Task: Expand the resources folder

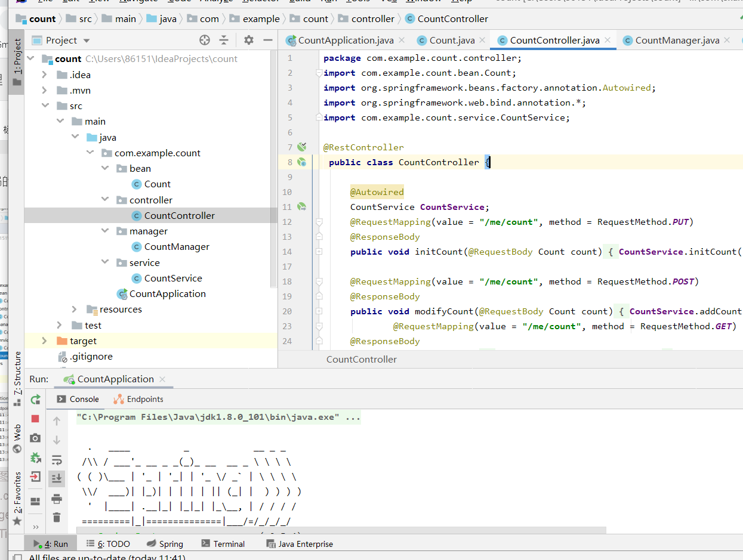Action: [74, 309]
